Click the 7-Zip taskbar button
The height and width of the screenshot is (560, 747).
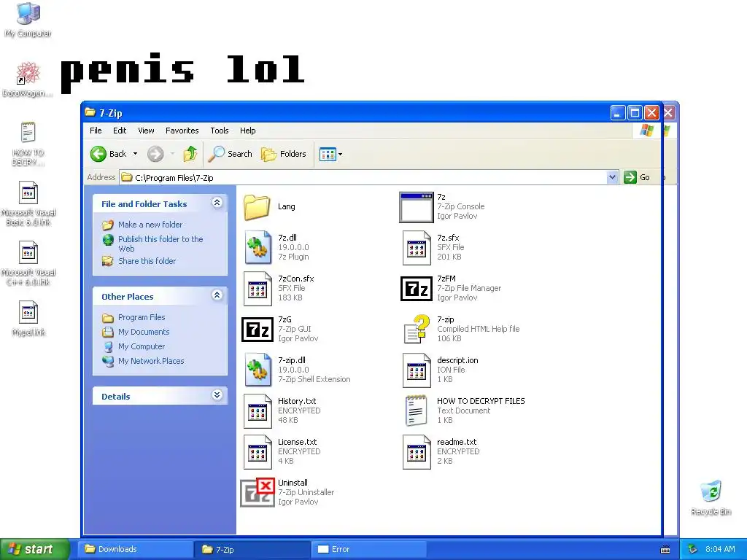pos(252,549)
